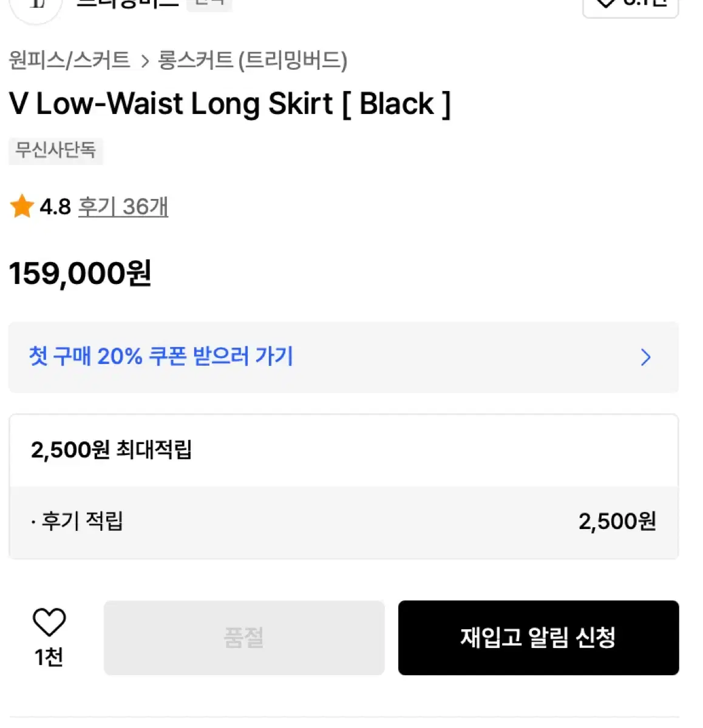Screen dimensions: 703x728
Task: View the 후기 36개 reviews link
Action: click(x=123, y=207)
